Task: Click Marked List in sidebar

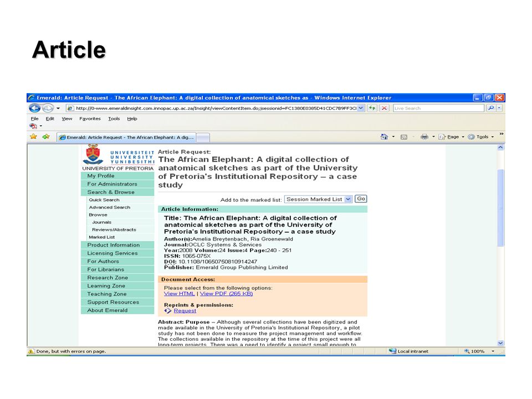Action: (x=101, y=237)
